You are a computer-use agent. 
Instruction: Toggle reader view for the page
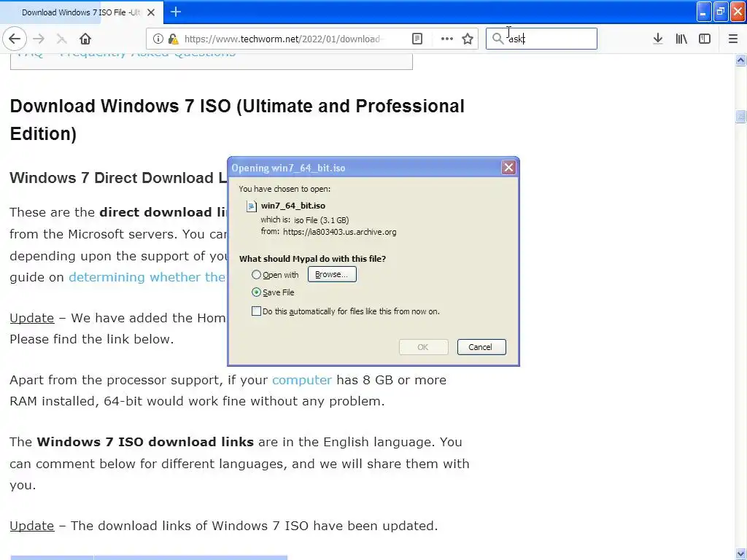[x=417, y=39]
